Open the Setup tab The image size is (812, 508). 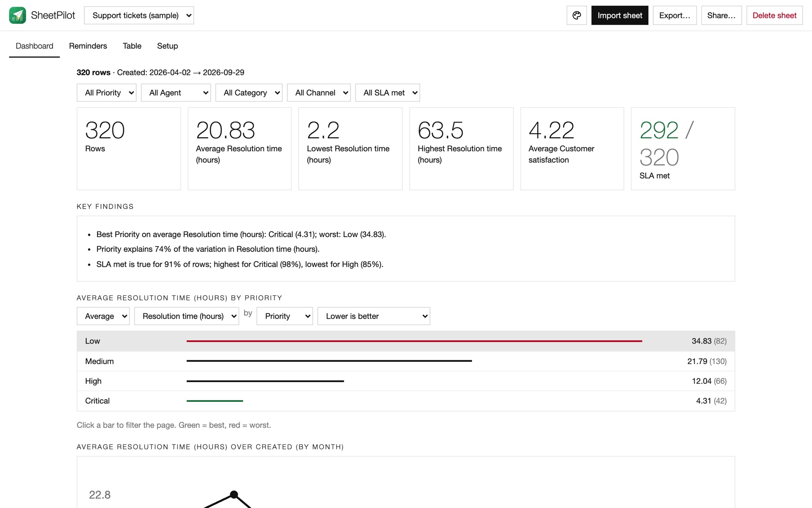(x=167, y=46)
